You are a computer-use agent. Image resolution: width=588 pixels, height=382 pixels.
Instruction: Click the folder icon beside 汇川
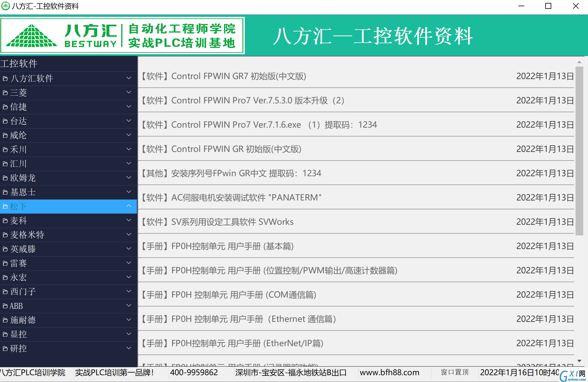tap(5, 164)
